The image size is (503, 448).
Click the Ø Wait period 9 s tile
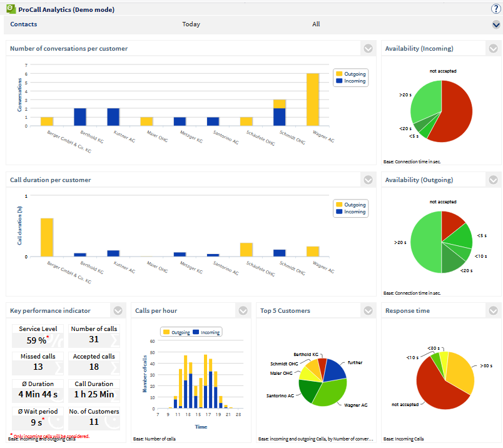[38, 419]
